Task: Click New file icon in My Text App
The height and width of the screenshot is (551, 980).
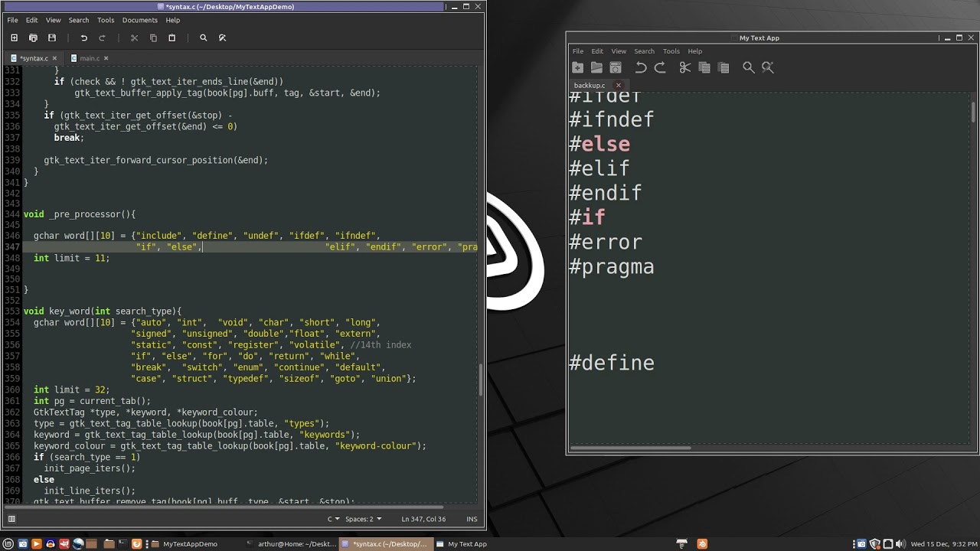Action: (x=578, y=67)
